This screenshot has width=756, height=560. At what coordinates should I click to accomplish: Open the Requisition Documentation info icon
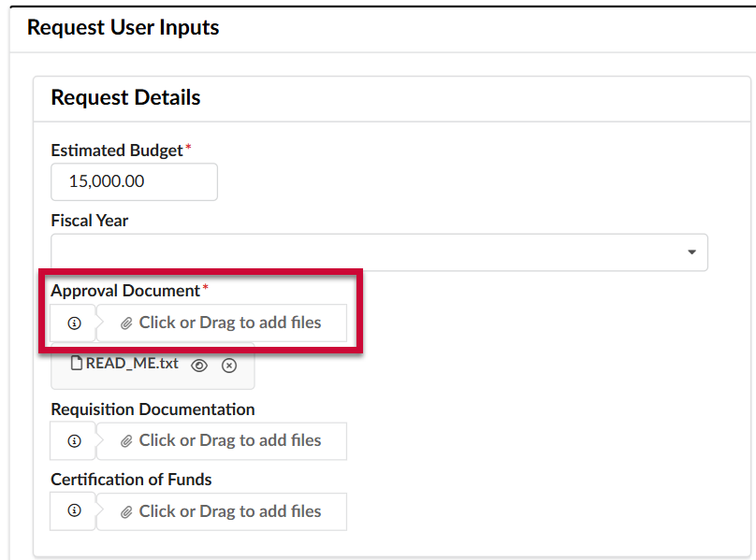[x=74, y=440]
